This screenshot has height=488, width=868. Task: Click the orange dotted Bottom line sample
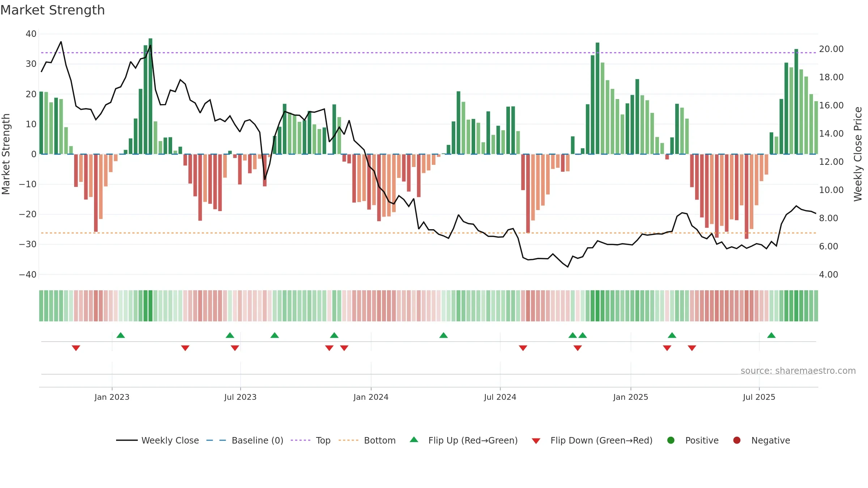pos(348,440)
